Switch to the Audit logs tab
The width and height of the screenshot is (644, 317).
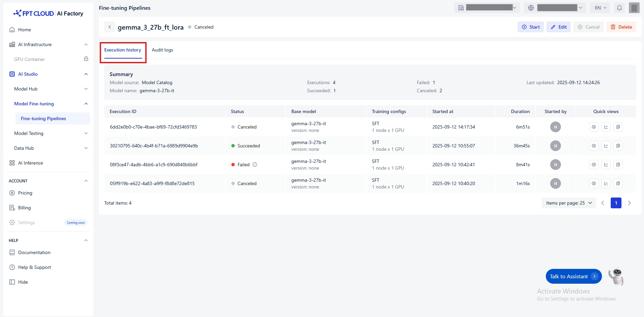click(x=162, y=50)
